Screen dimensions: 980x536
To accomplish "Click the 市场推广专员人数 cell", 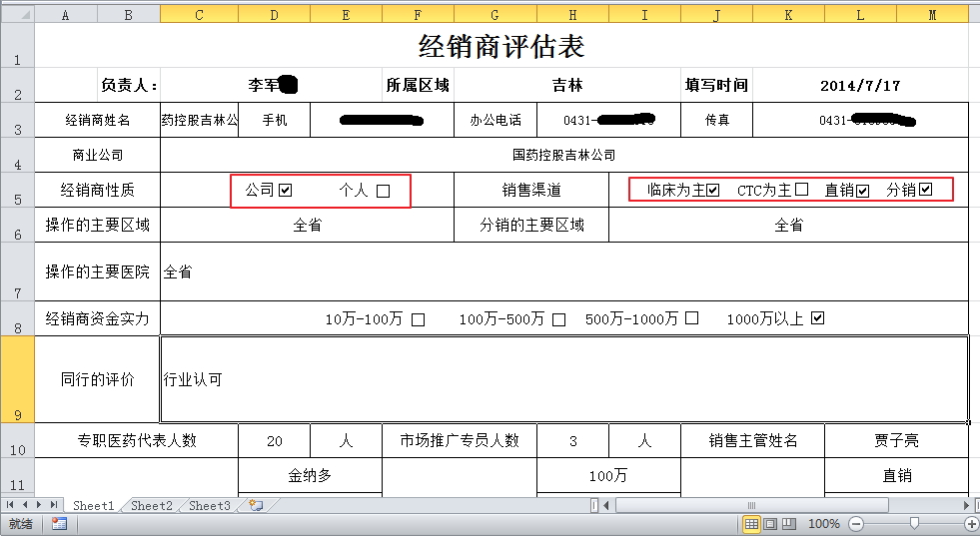I will click(460, 440).
